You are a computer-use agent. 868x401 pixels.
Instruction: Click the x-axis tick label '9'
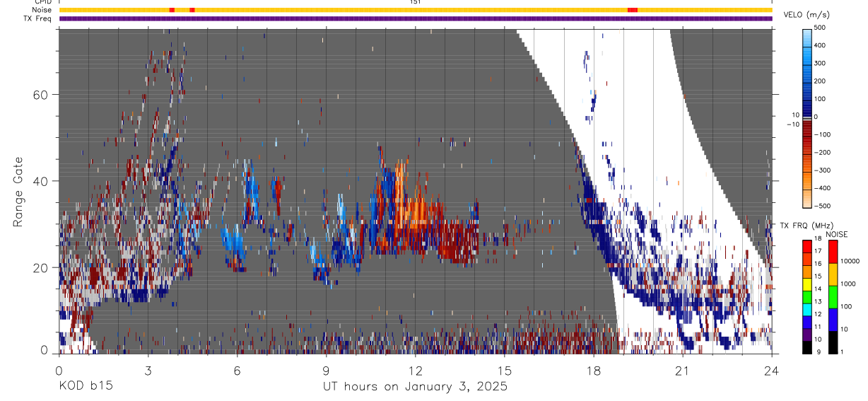(x=327, y=370)
